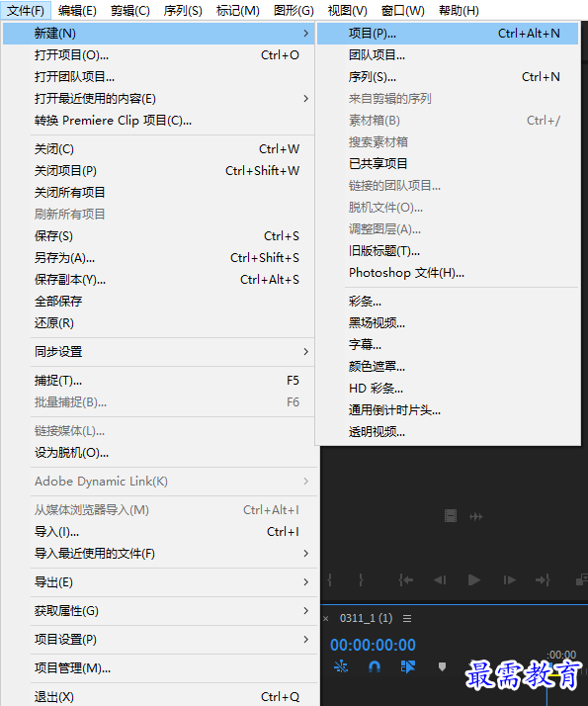Create 通用倒计时片头... from the submenu

click(x=448, y=409)
